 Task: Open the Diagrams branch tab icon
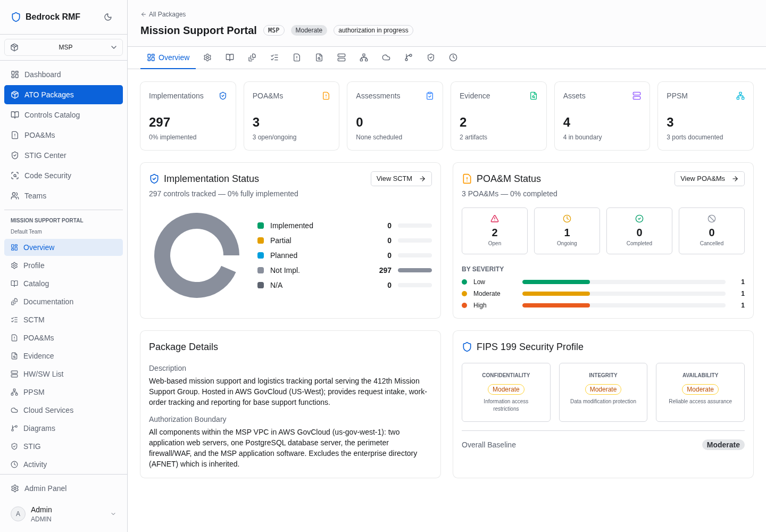[409, 57]
